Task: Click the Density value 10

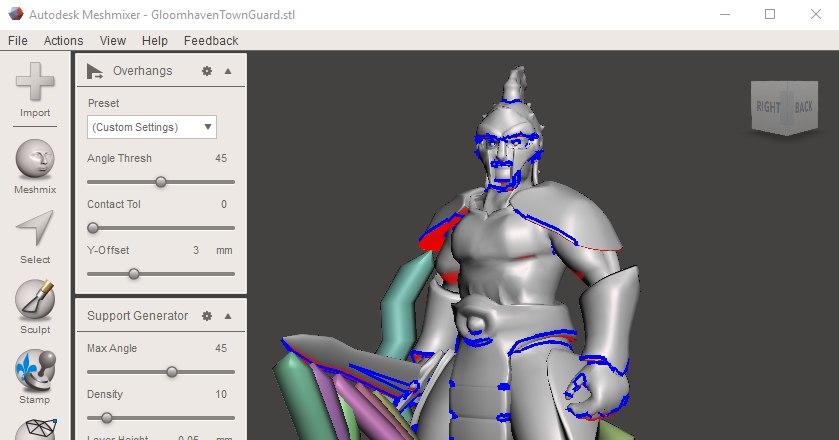Action: [221, 395]
